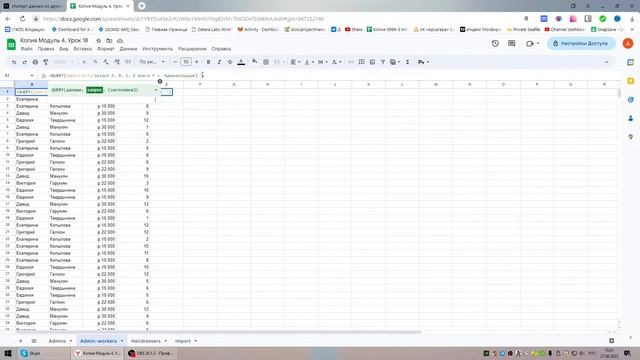Create a filter using funnel icon
The image size is (640, 360).
(x=383, y=62)
